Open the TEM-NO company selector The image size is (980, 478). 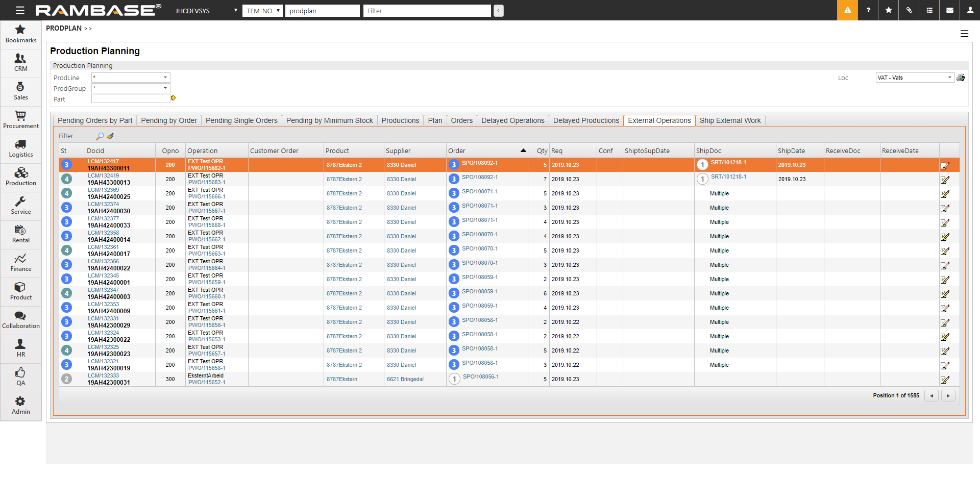click(262, 11)
